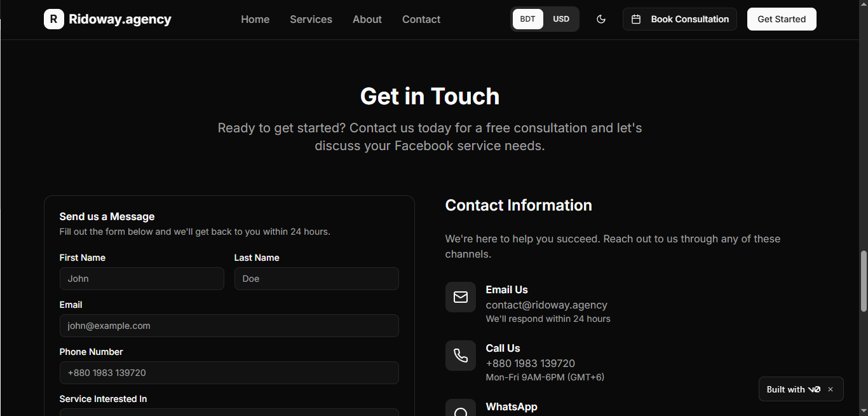Click the Mon-Fri 9AM-6PM (GMT+6) text
Screen dimensions: 868x416
click(x=545, y=377)
